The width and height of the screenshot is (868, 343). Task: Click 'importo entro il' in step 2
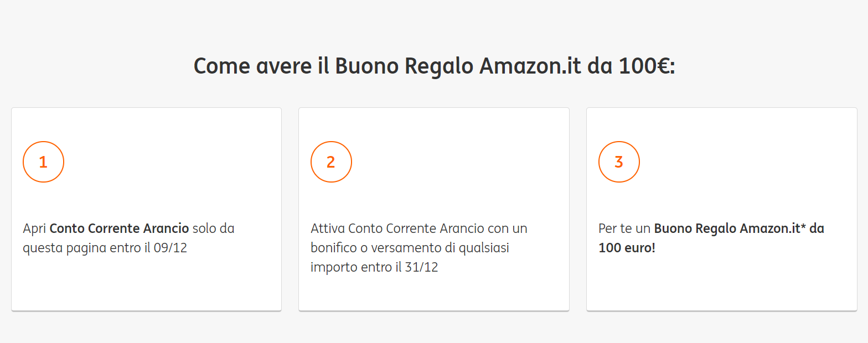click(355, 267)
